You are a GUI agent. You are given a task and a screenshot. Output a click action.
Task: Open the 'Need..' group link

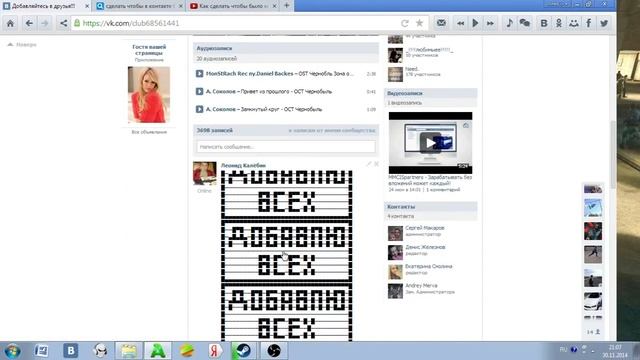click(x=412, y=69)
